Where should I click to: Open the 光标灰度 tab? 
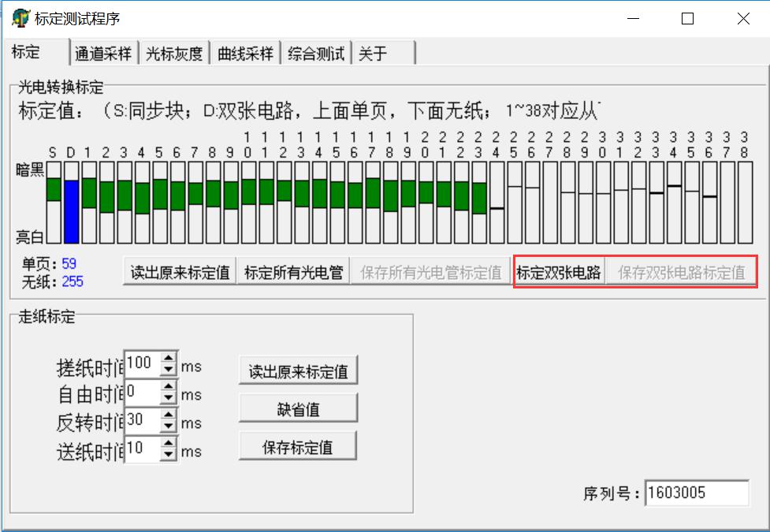(174, 53)
